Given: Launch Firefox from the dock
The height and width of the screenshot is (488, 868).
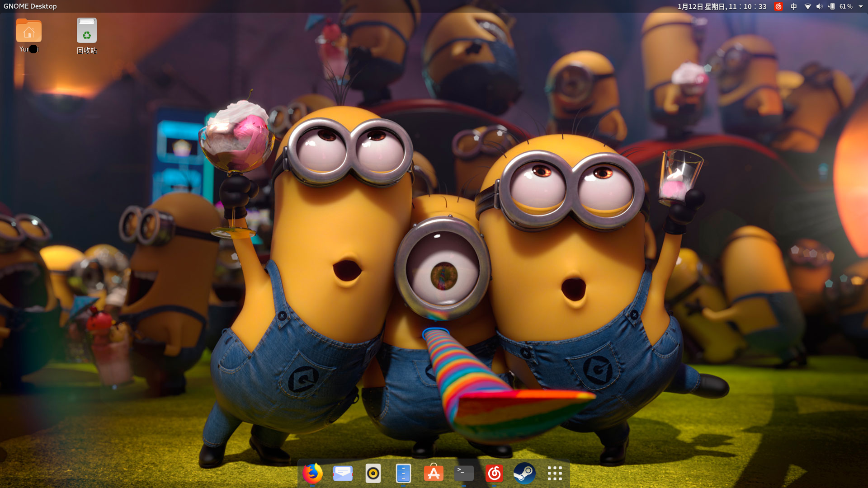Looking at the screenshot, I should point(312,473).
